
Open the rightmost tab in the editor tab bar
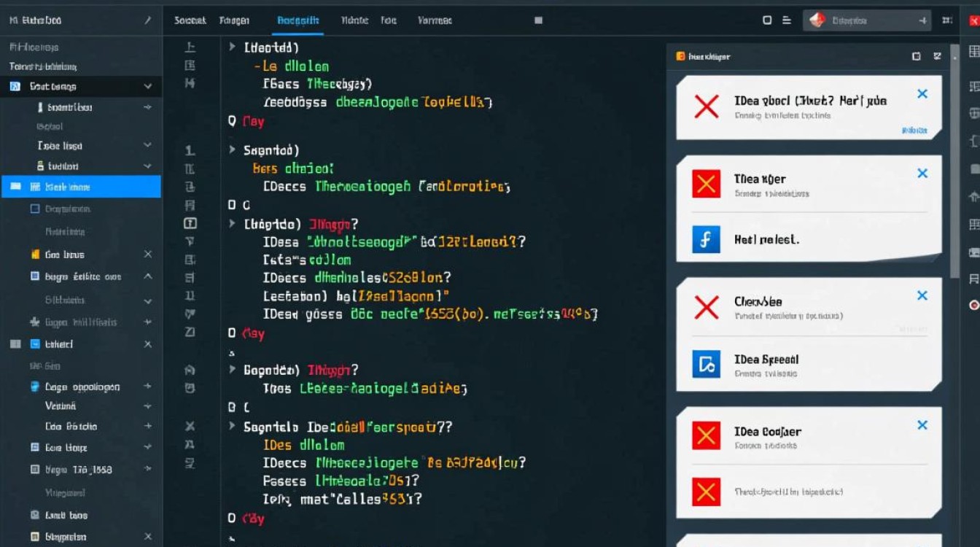[x=435, y=20]
